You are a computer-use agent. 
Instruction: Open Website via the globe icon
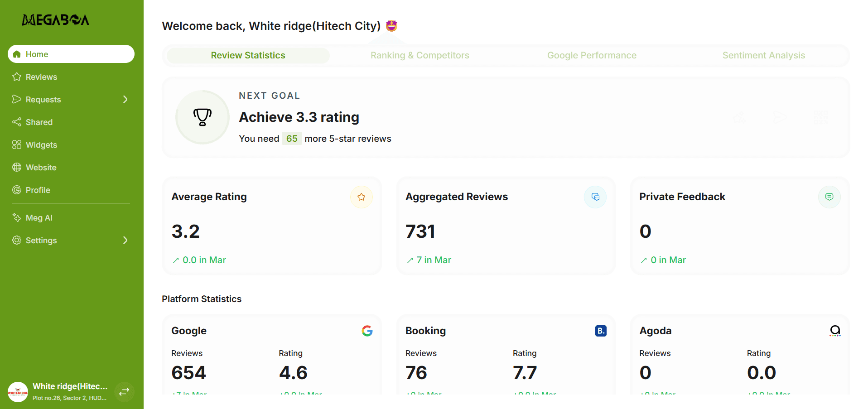(x=17, y=167)
